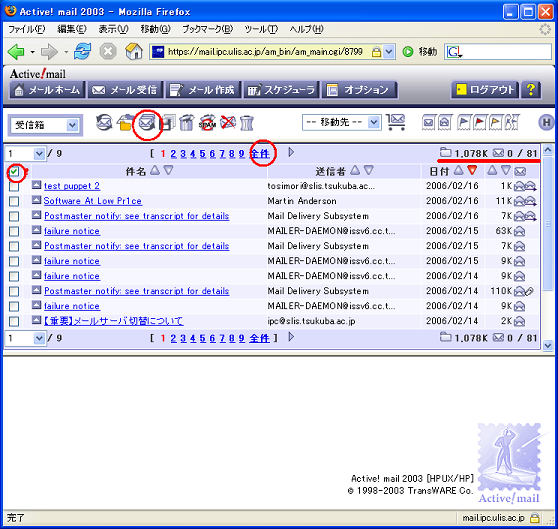Click the green Go button icon
Image resolution: width=558 pixels, height=529 pixels.
[407, 52]
